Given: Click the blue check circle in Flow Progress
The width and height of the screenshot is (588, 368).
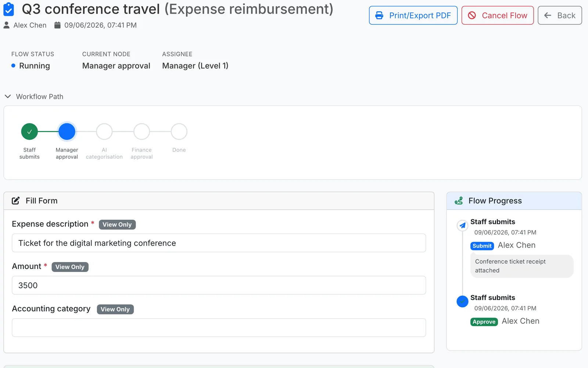Looking at the screenshot, I should pos(462,301).
